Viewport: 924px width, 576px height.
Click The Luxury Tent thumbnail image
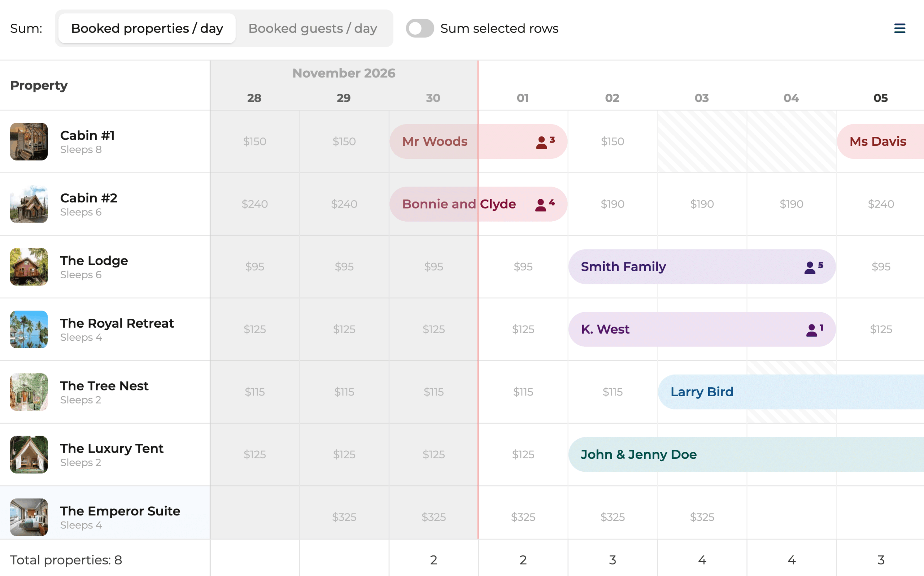coord(29,454)
